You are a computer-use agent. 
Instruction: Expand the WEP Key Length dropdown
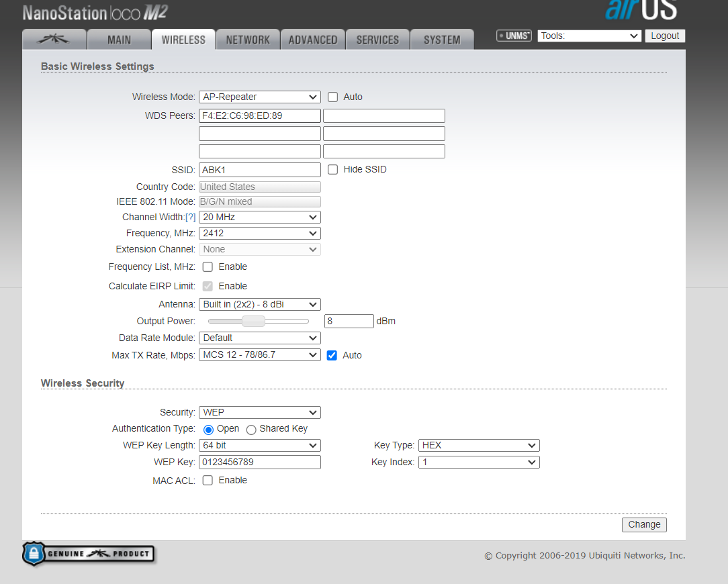[259, 445]
